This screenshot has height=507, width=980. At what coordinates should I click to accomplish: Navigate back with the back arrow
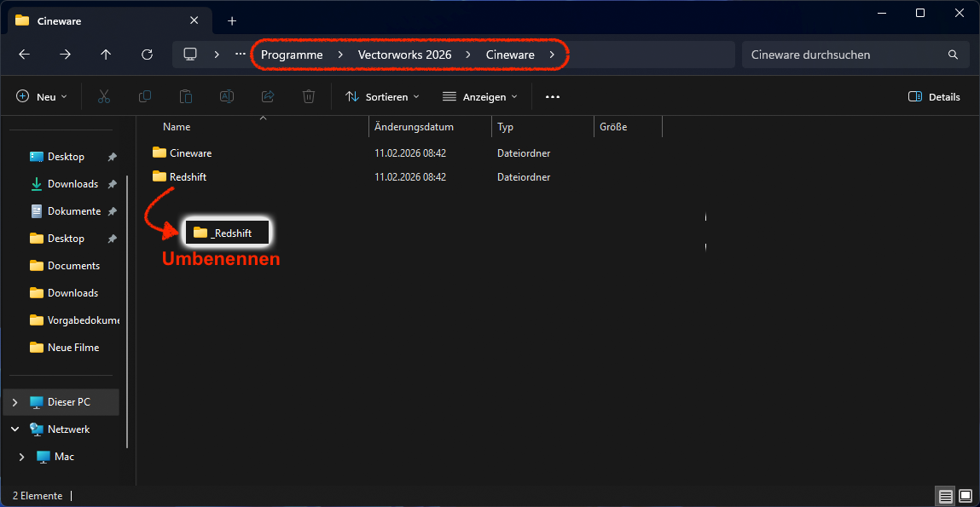point(24,55)
